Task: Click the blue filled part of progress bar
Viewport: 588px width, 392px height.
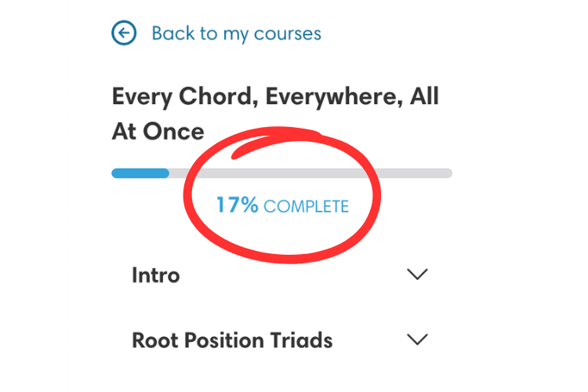Action: click(x=140, y=172)
